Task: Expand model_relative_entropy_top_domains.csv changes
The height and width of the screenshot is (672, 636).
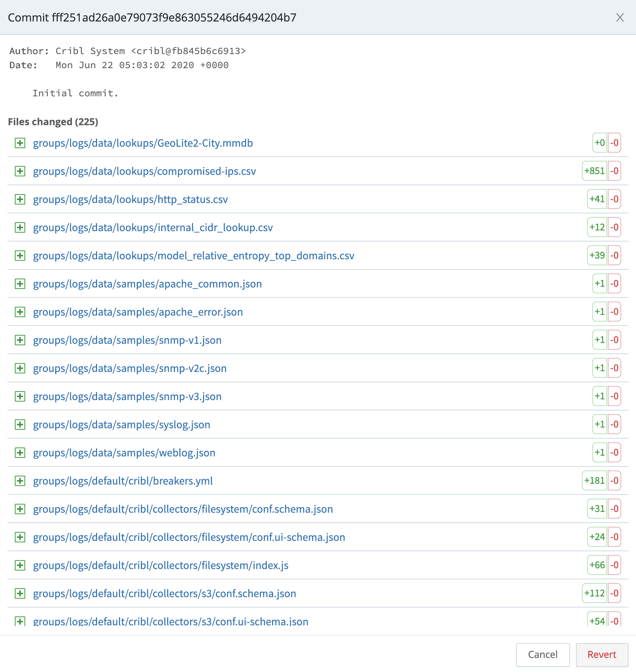Action: click(20, 256)
